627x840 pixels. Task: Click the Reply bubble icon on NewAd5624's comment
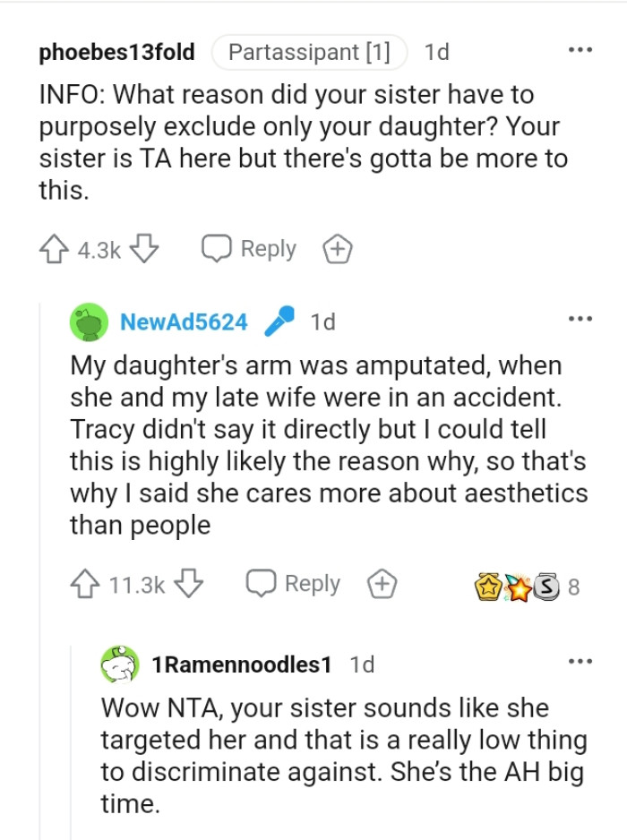262,583
